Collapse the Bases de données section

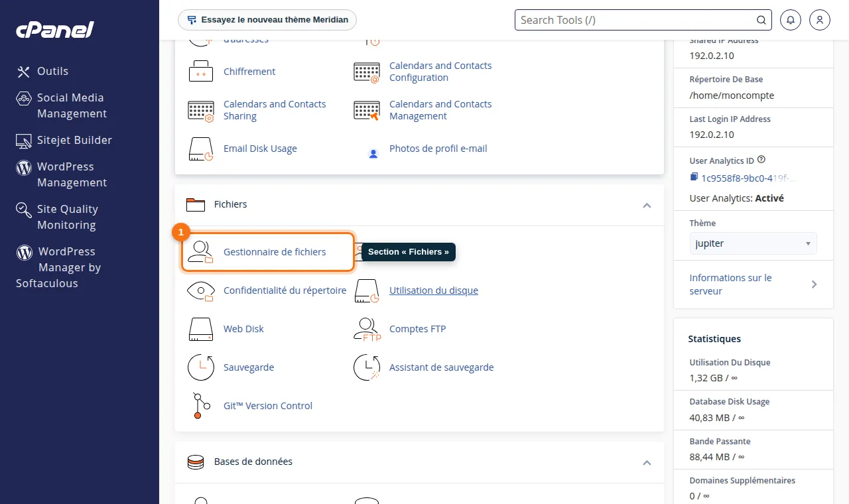tap(647, 462)
